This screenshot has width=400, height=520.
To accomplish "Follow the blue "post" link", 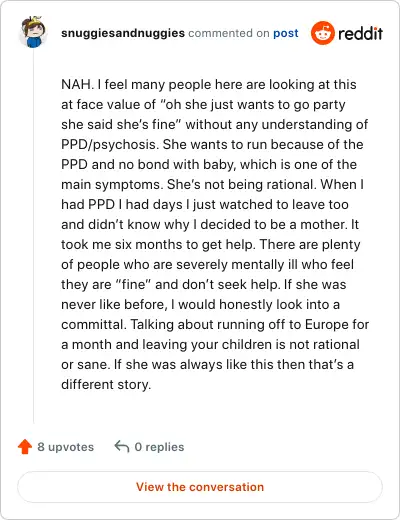I will coord(286,33).
